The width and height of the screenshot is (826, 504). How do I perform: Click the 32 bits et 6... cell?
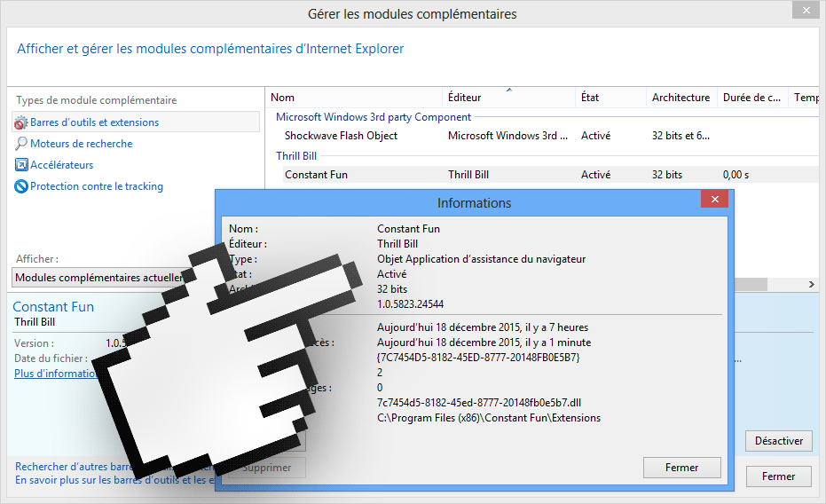pyautogui.click(x=680, y=136)
